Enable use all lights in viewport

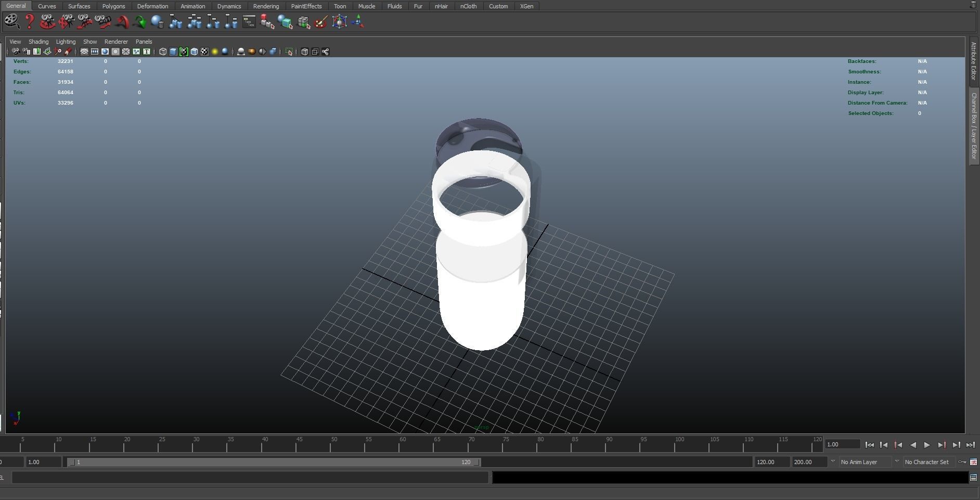tap(215, 52)
